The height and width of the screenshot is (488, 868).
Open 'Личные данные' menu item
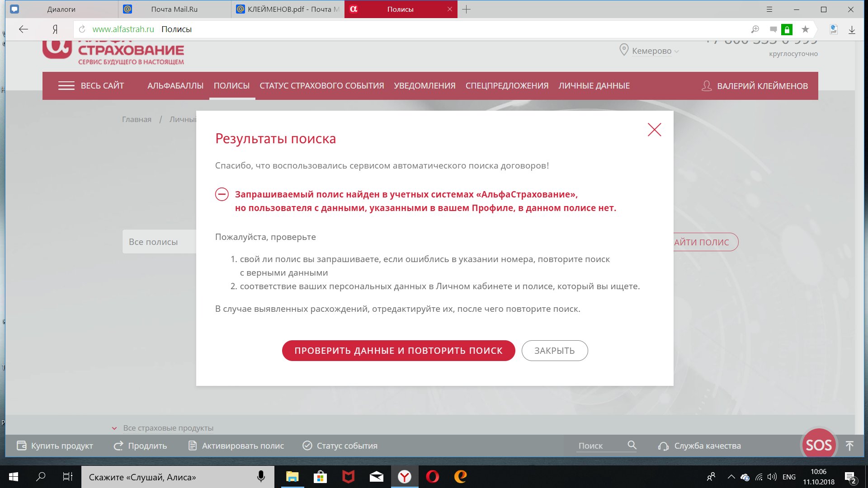594,86
